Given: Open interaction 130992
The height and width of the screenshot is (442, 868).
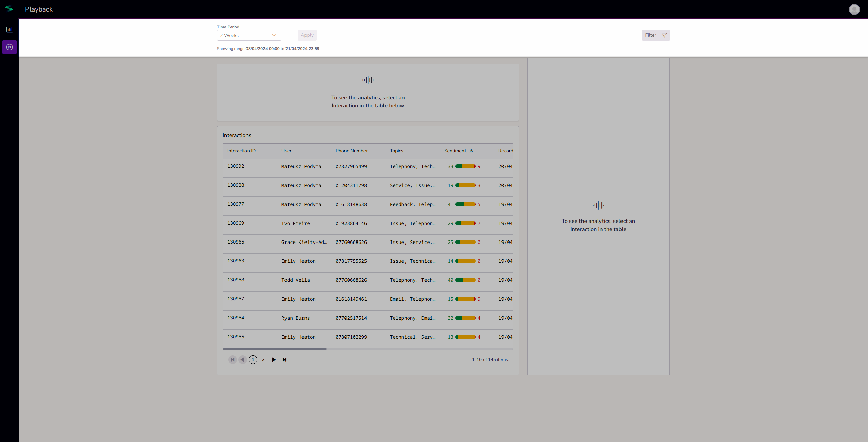Looking at the screenshot, I should pos(236,166).
